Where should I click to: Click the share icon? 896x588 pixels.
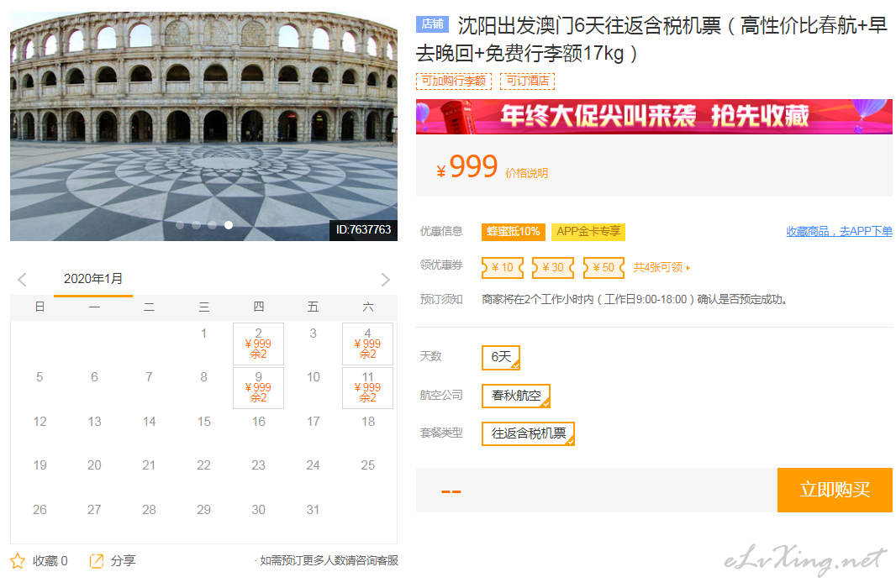click(x=97, y=560)
